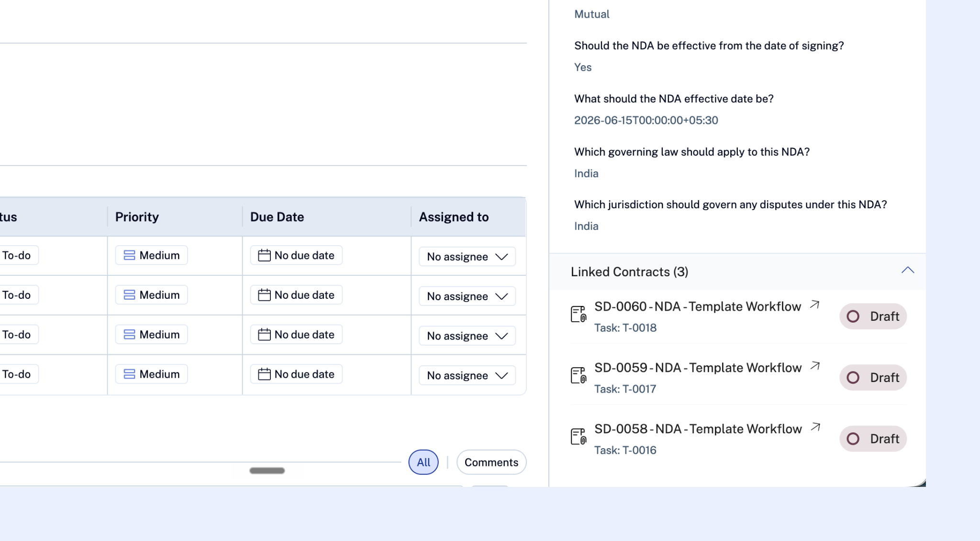Screen dimensions: 980x541
Task: Click Task: T-0018 label
Action: (x=625, y=328)
